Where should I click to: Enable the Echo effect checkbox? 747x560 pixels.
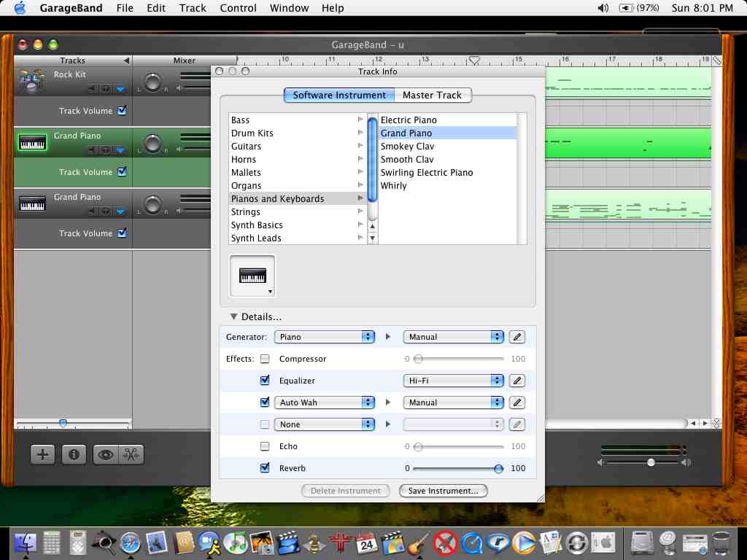(265, 447)
